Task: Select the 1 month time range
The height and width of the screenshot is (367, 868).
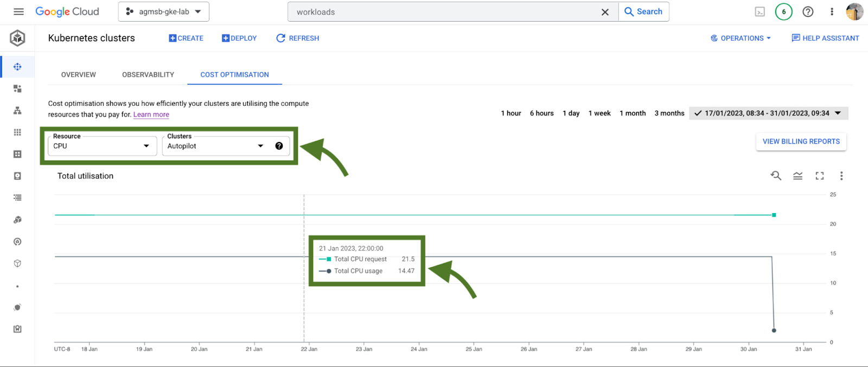Action: click(633, 113)
